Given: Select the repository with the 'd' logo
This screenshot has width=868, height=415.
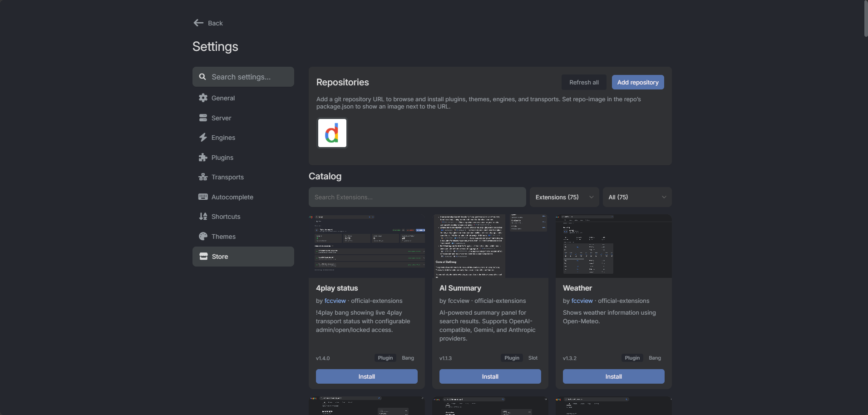Looking at the screenshot, I should pos(332,133).
